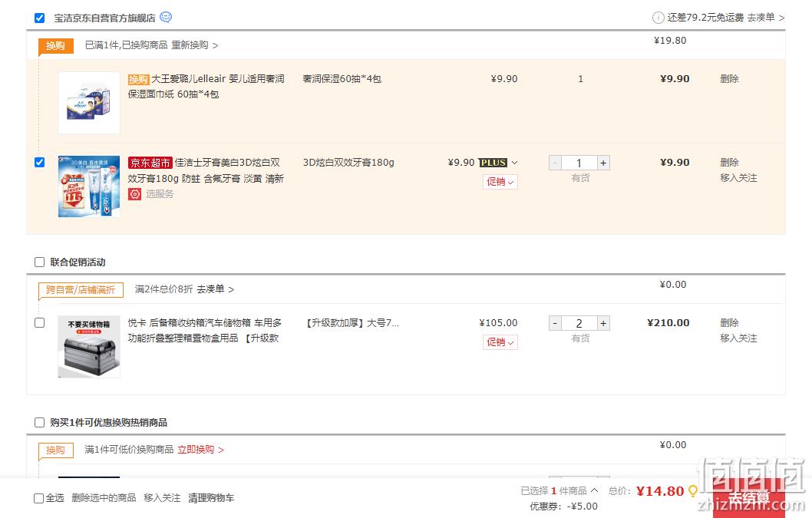Open the 促销 dropdown for the toothpaste
This screenshot has width=812, height=518.
coord(500,182)
